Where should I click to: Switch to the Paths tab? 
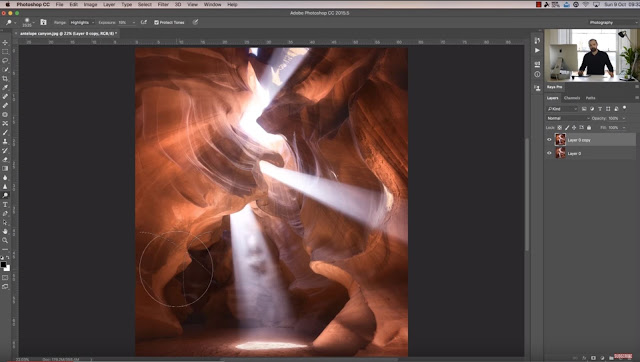tap(590, 98)
